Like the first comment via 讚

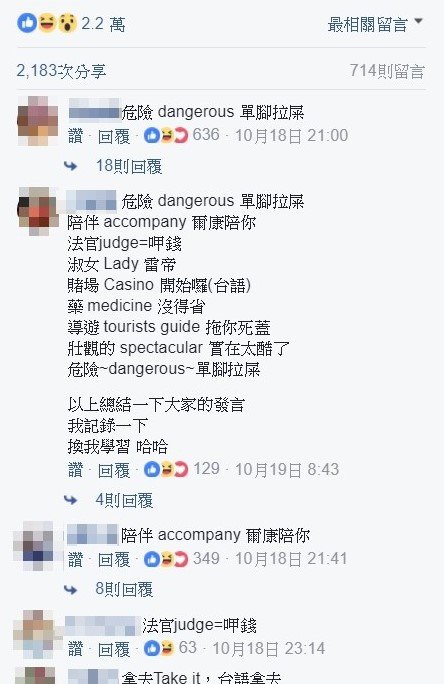(75, 136)
